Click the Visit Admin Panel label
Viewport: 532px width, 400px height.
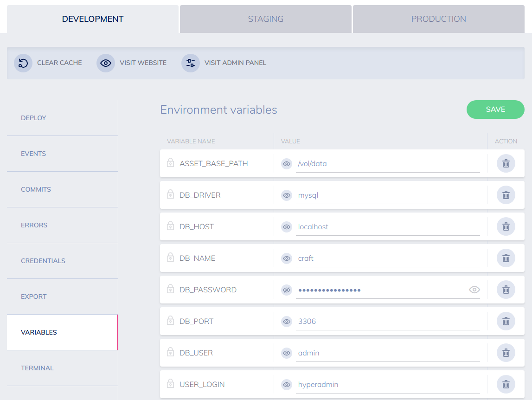(235, 63)
